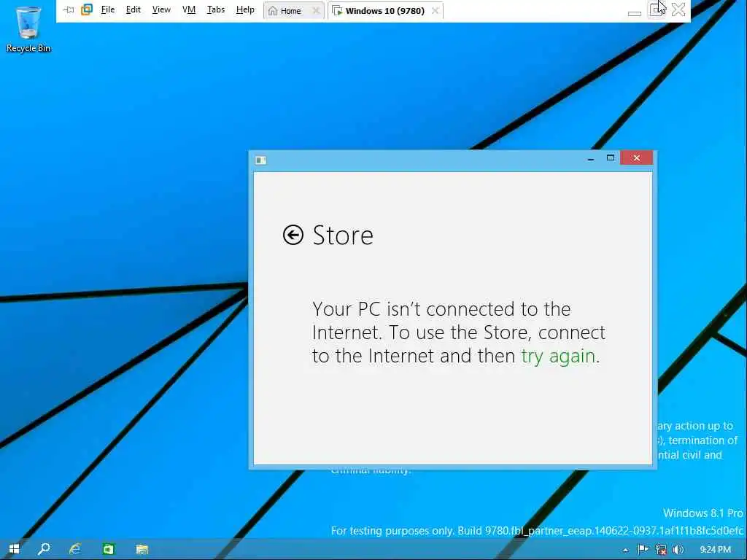
Task: Minimize the Store window
Action: pos(591,158)
